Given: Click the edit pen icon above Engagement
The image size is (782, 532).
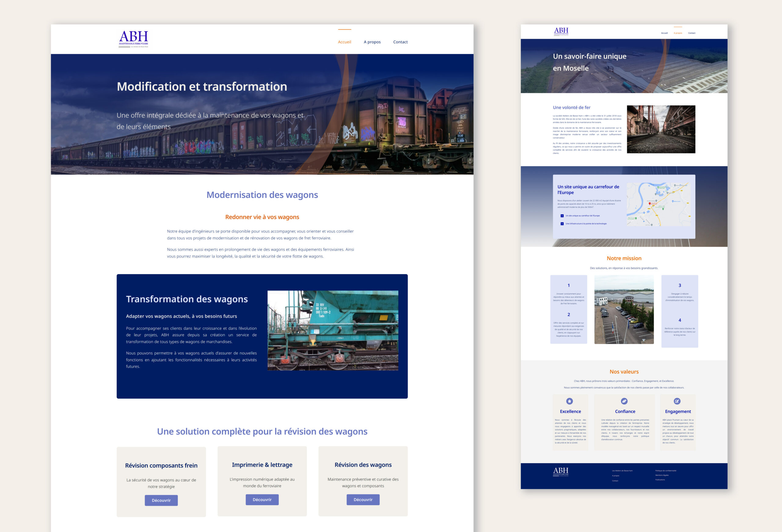Looking at the screenshot, I should coord(677,401).
